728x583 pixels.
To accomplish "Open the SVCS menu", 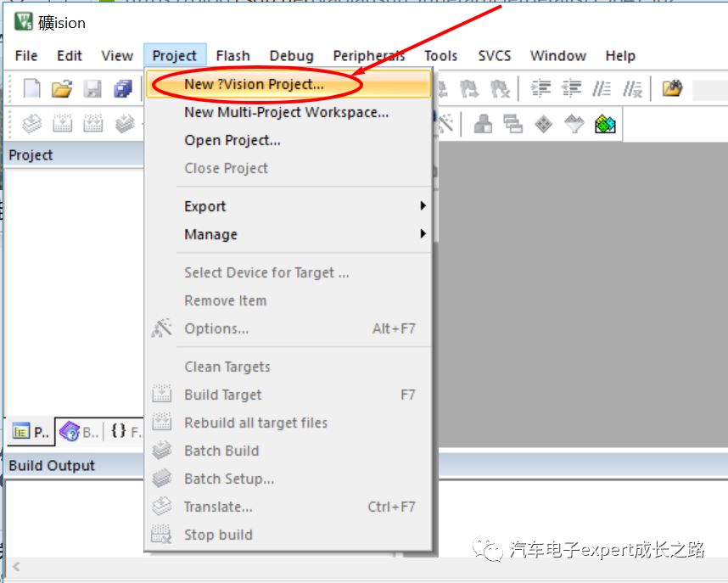I will 495,56.
